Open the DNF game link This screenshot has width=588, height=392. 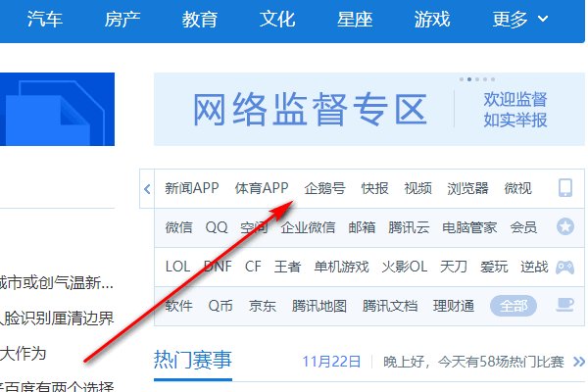[x=218, y=267]
